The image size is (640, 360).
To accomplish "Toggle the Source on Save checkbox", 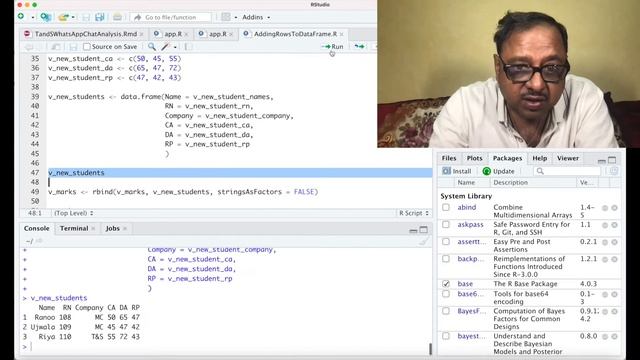I will tap(87, 47).
